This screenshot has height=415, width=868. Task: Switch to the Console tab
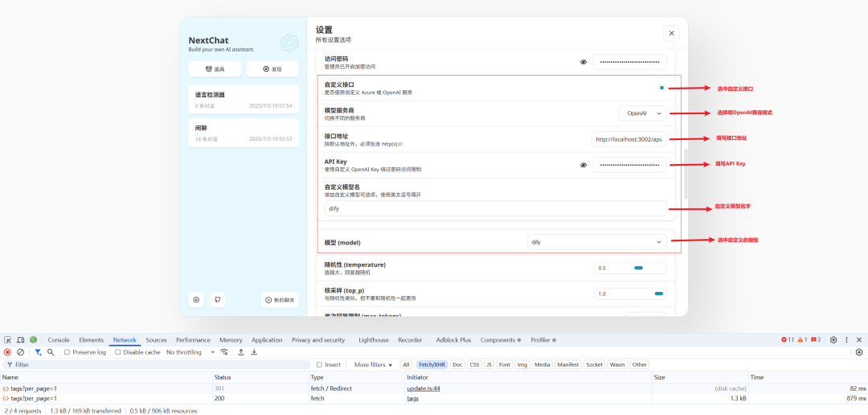pos(59,339)
